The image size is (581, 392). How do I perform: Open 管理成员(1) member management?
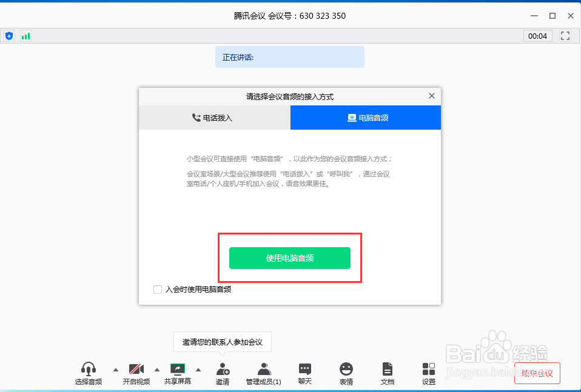tap(264, 373)
